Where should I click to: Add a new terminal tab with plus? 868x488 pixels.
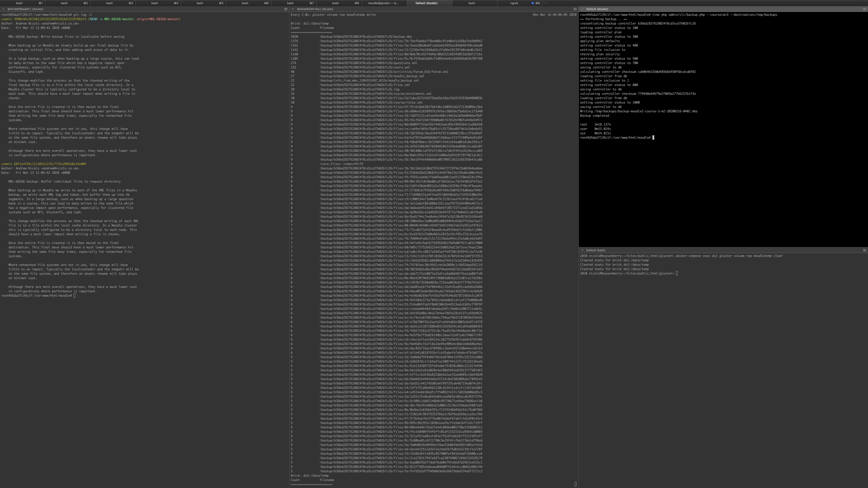tap(545, 3)
